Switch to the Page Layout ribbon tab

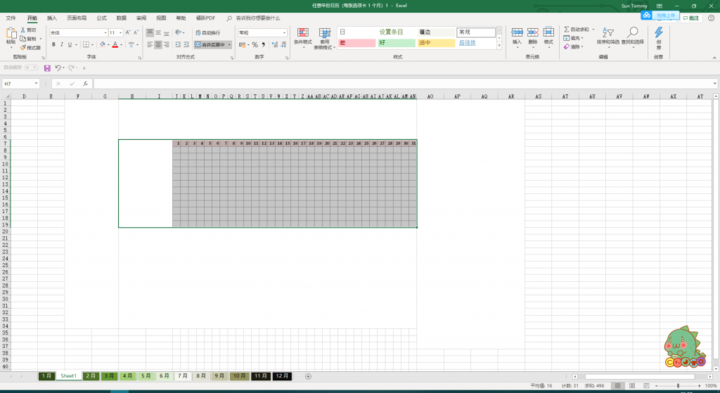point(77,18)
